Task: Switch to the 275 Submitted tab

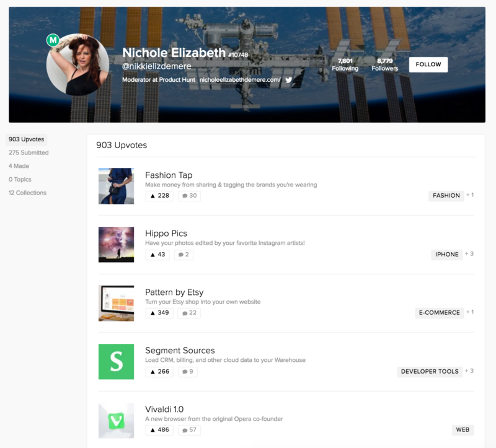Action: point(29,152)
